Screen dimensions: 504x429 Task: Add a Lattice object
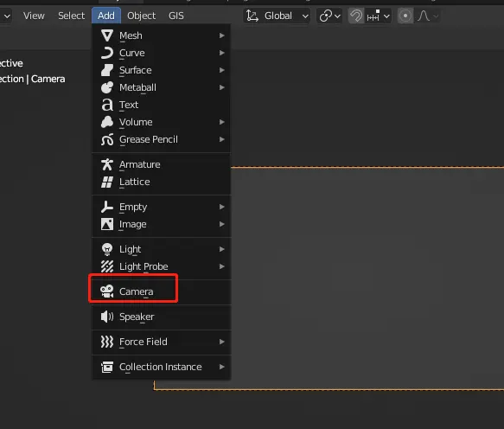(162, 182)
